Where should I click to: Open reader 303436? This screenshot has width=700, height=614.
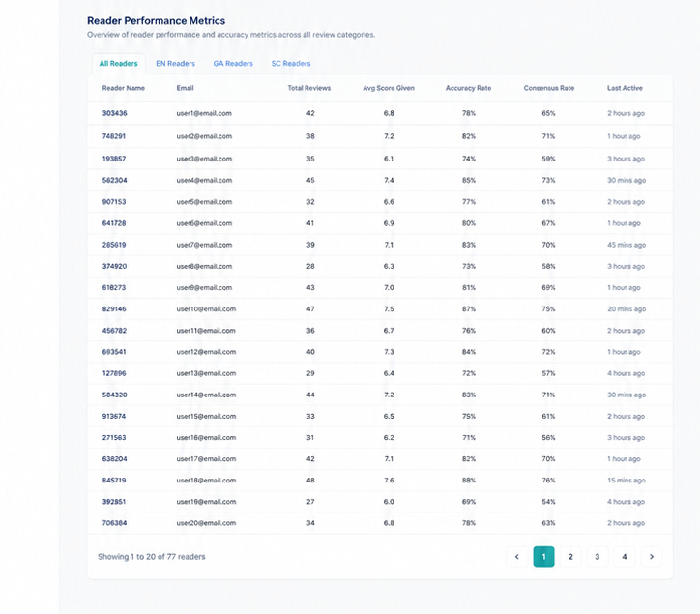114,113
